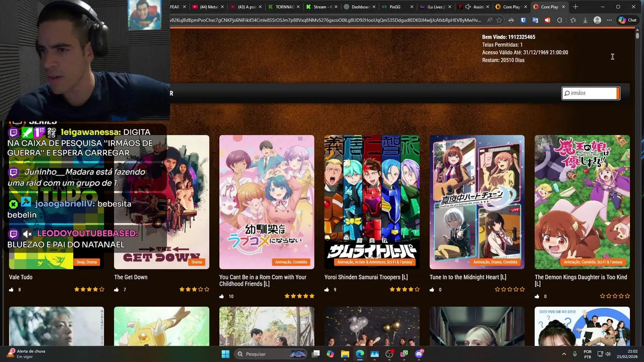This screenshot has height=362, width=644.
Task: Click the magnifier icon in search box
Action: pos(567,93)
